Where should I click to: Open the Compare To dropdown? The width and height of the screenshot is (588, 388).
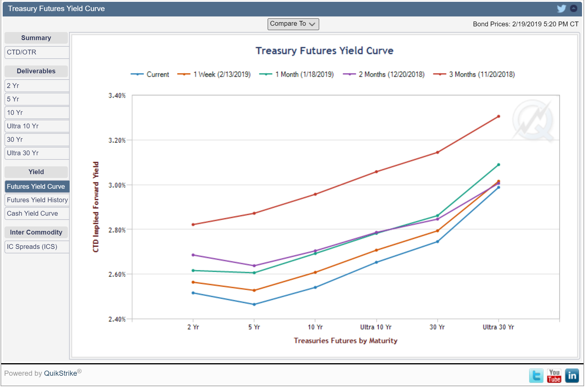point(293,24)
